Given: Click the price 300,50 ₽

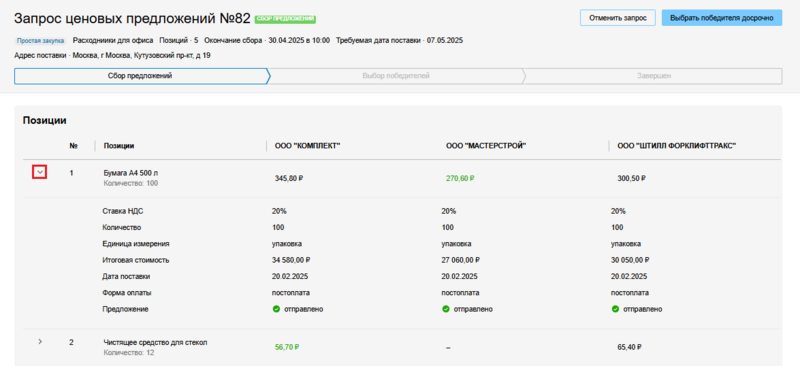Looking at the screenshot, I should pyautogui.click(x=632, y=179).
